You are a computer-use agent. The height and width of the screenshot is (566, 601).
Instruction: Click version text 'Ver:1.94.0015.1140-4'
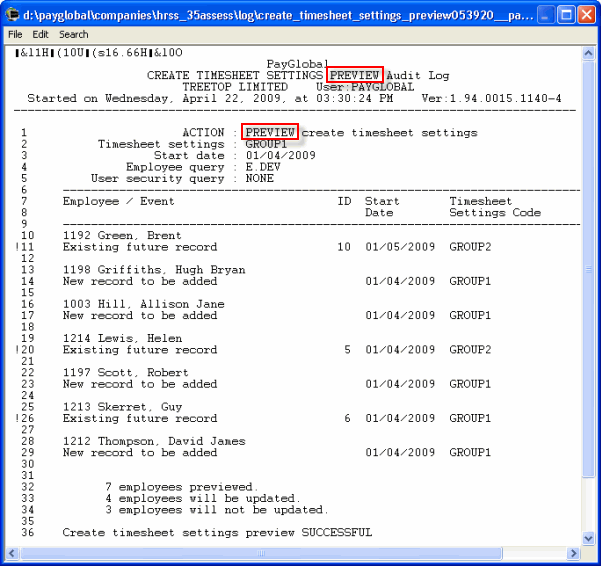click(x=491, y=98)
